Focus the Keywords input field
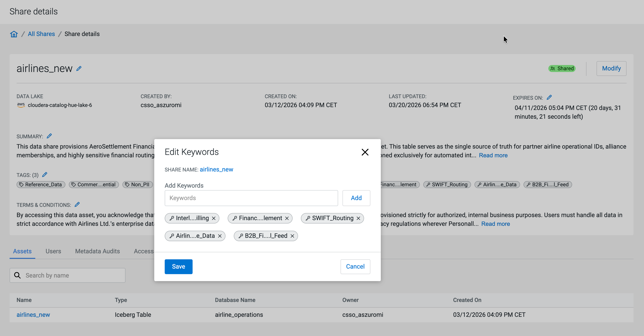 point(251,198)
